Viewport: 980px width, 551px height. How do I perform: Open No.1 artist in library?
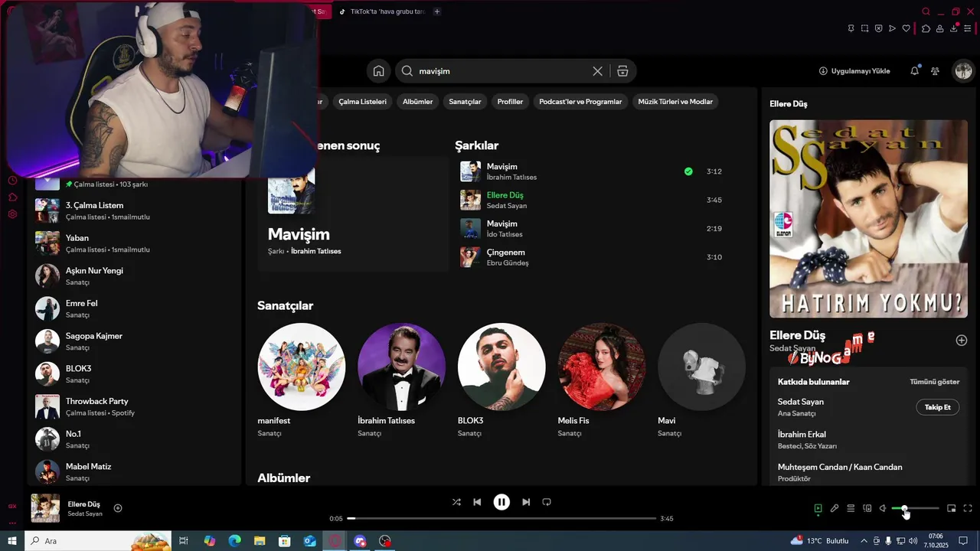[134, 439]
